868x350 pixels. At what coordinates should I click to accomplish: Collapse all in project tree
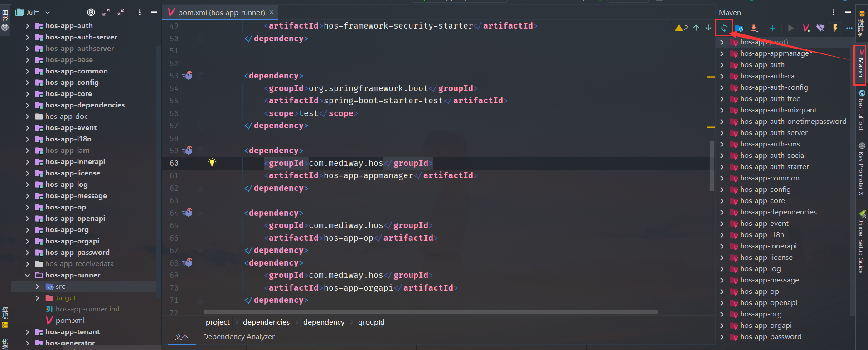[x=121, y=12]
